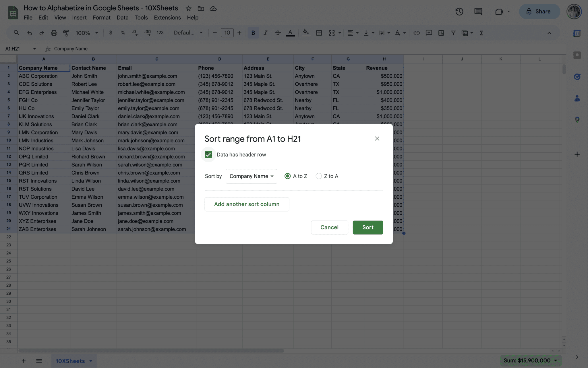Select the paint format roller icon

(66, 33)
